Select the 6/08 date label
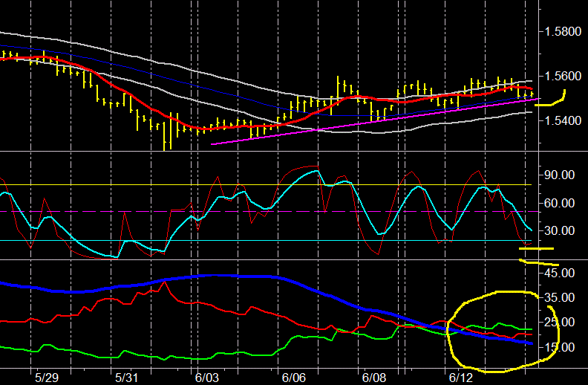588x385 pixels. pyautogui.click(x=374, y=378)
